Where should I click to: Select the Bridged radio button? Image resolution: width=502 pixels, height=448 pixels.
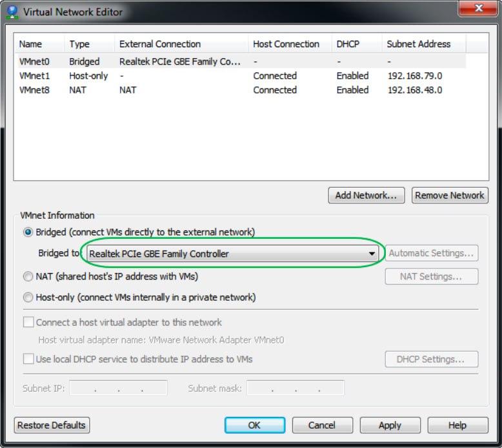[x=28, y=232]
